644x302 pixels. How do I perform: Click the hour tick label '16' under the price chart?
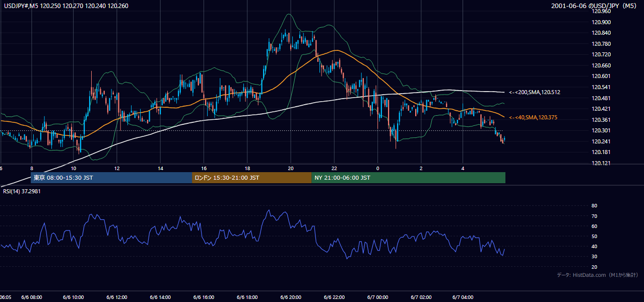point(204,168)
